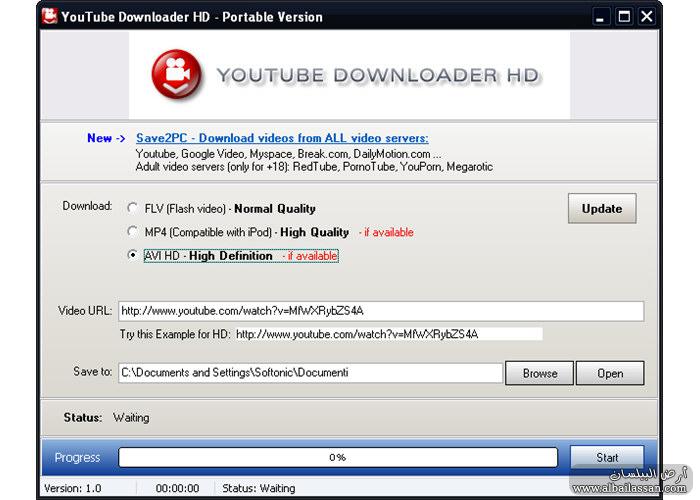Click the app icon in the title bar
Image resolution: width=700 pixels, height=500 pixels.
(50, 16)
